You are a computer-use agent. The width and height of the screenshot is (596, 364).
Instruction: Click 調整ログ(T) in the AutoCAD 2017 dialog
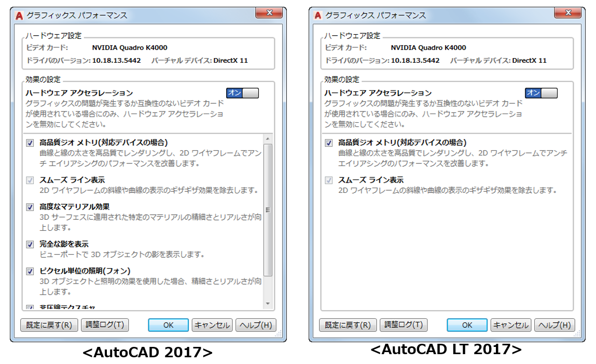(105, 325)
